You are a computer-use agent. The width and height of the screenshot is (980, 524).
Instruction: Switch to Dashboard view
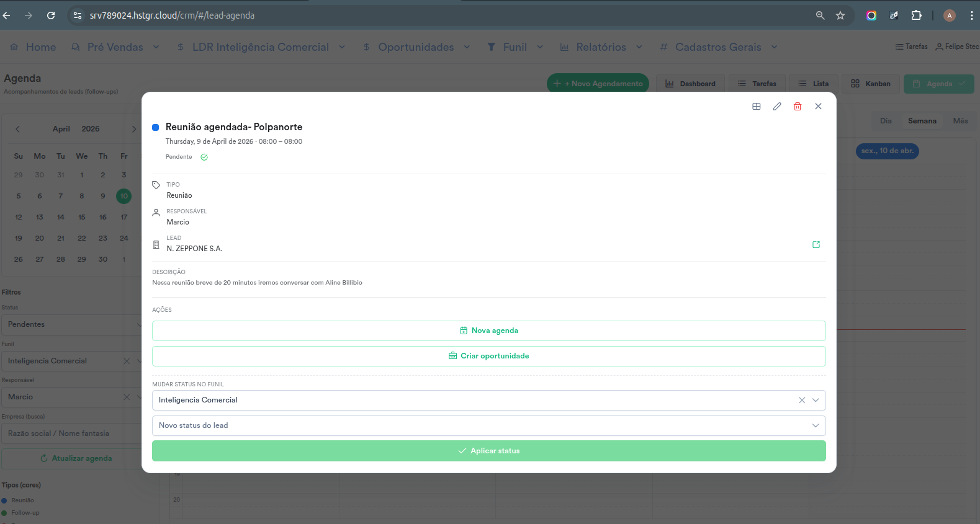(690, 84)
